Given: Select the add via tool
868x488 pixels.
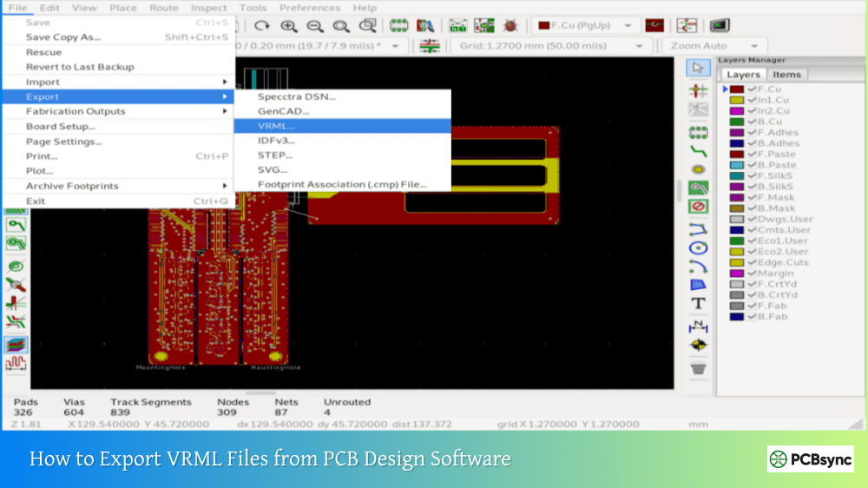Looking at the screenshot, I should click(698, 169).
